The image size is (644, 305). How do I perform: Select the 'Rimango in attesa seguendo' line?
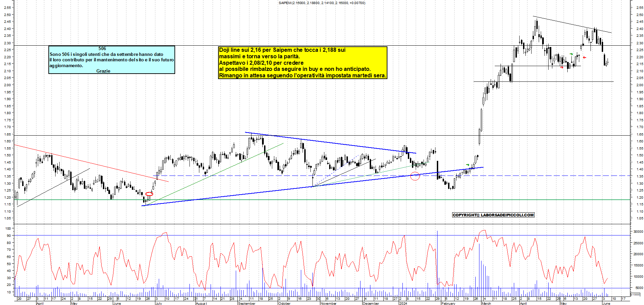click(x=303, y=75)
